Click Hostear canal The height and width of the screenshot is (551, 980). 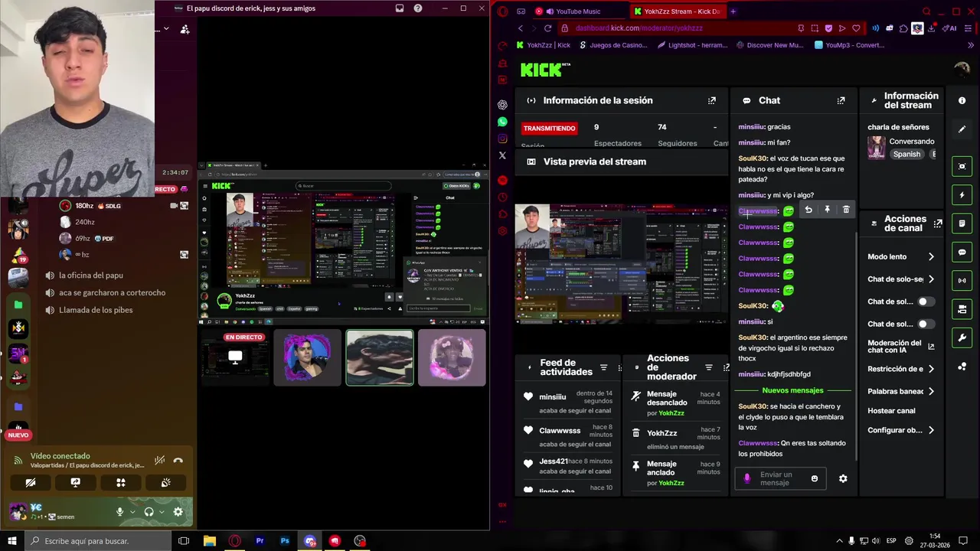pyautogui.click(x=891, y=410)
